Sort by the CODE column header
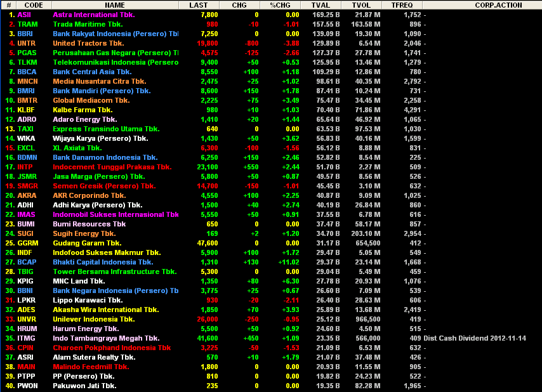The image size is (542, 392). coord(34,5)
